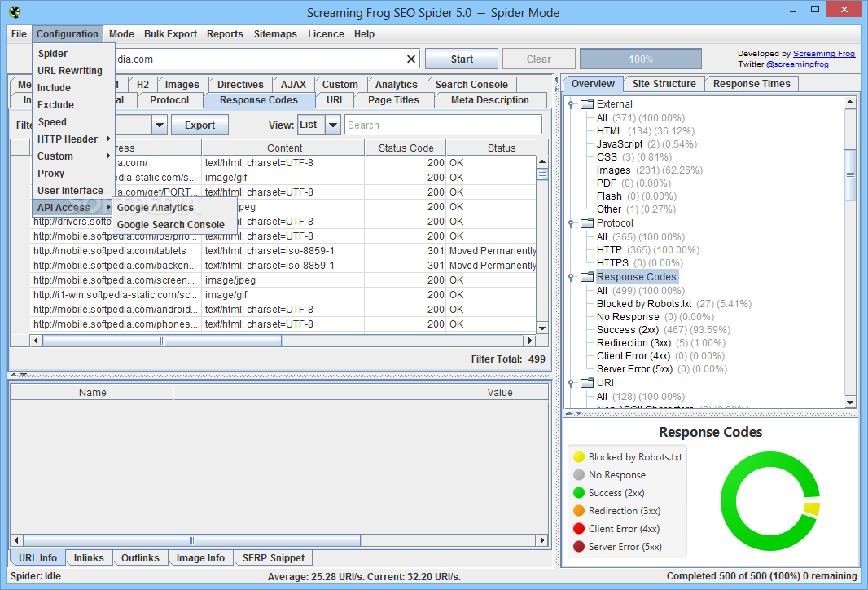Select the mobile.softpedia.com/tablets row

coord(283,251)
